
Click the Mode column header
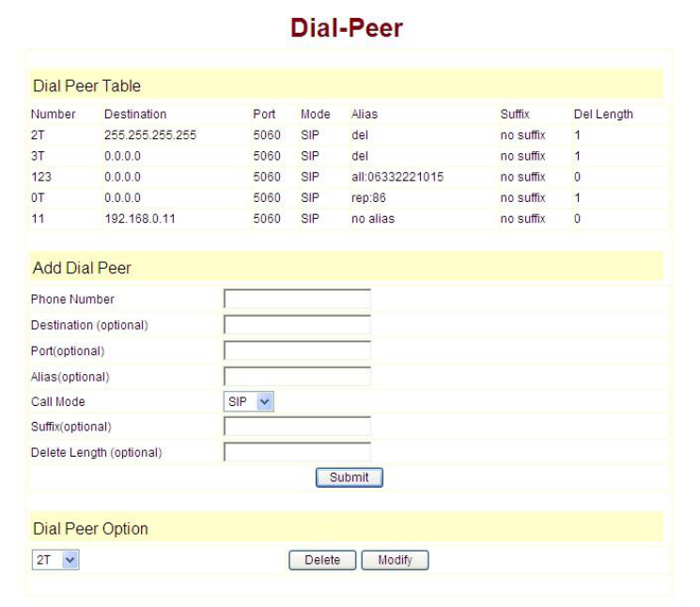(x=315, y=115)
